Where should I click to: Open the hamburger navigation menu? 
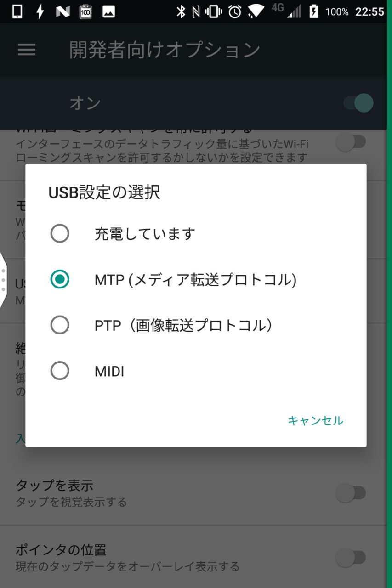pyautogui.click(x=27, y=50)
